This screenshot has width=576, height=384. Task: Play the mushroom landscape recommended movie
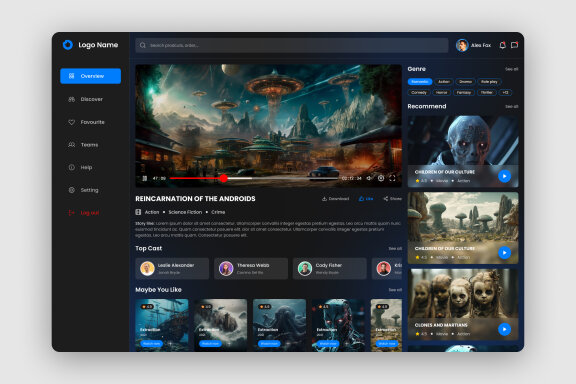[504, 253]
